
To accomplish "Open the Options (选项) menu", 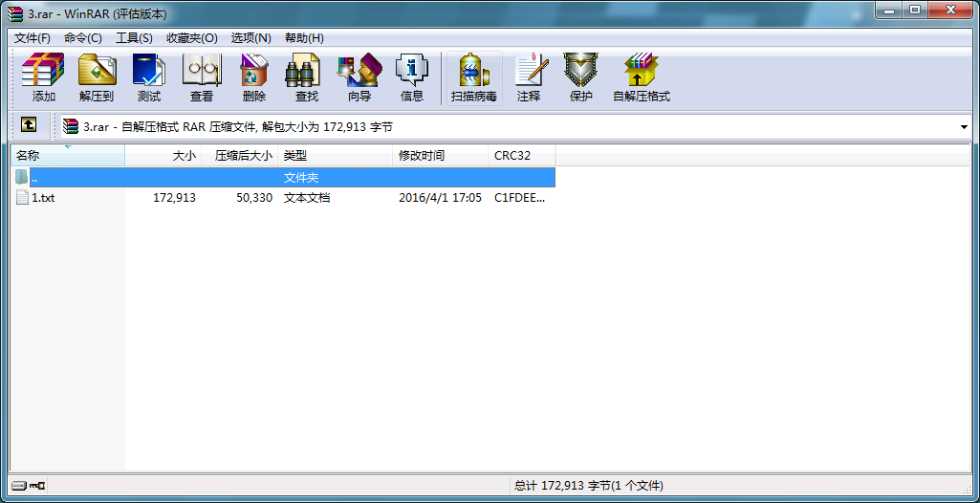I will (250, 37).
